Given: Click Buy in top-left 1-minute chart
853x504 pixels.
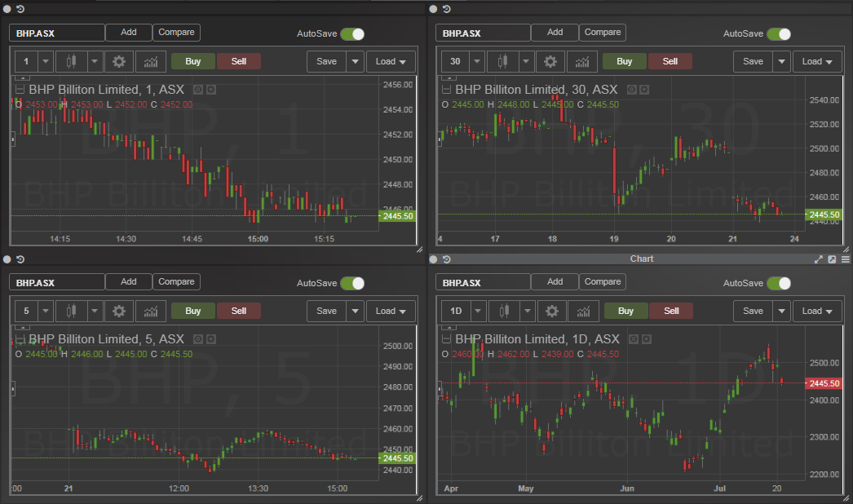Looking at the screenshot, I should click(x=193, y=61).
